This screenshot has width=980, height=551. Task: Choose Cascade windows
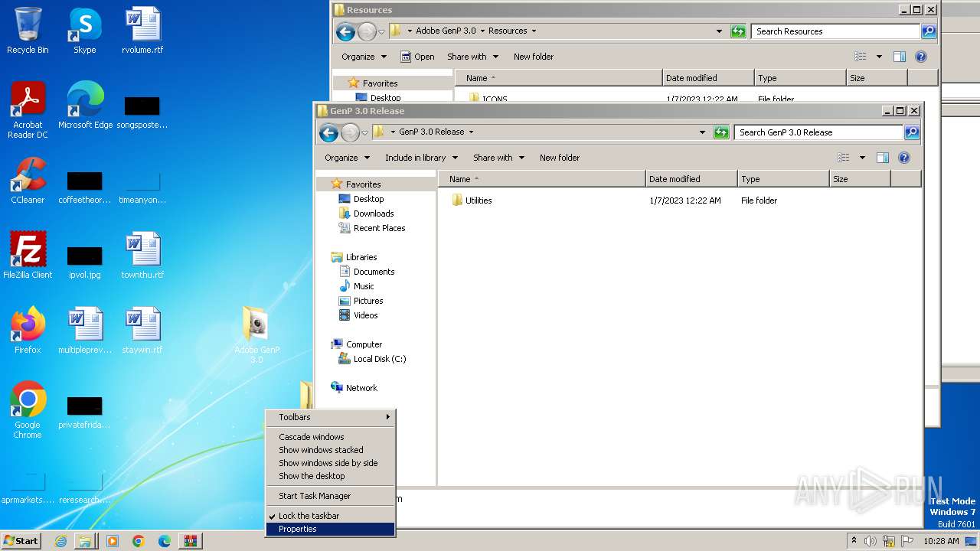(330, 437)
